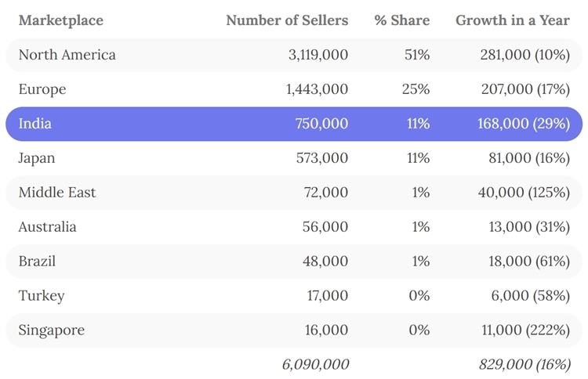Select the 6,090,000 total sellers figure
The height and width of the screenshot is (379, 588).
pos(316,364)
